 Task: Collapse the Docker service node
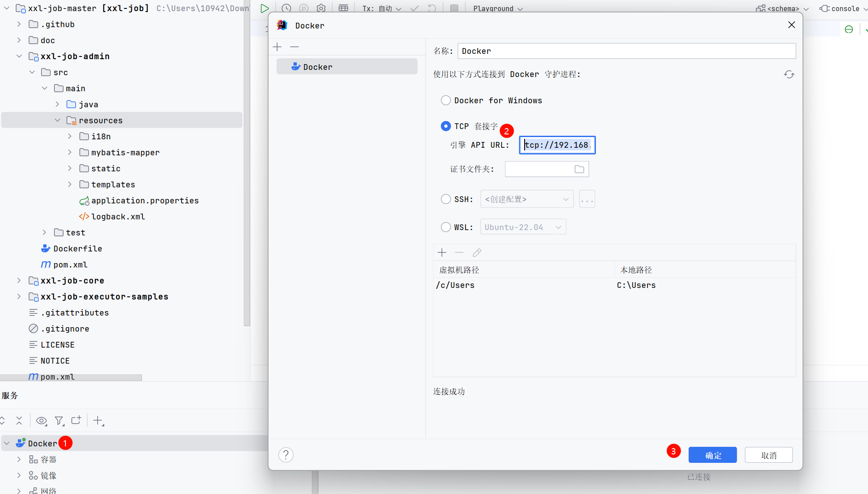(7, 443)
